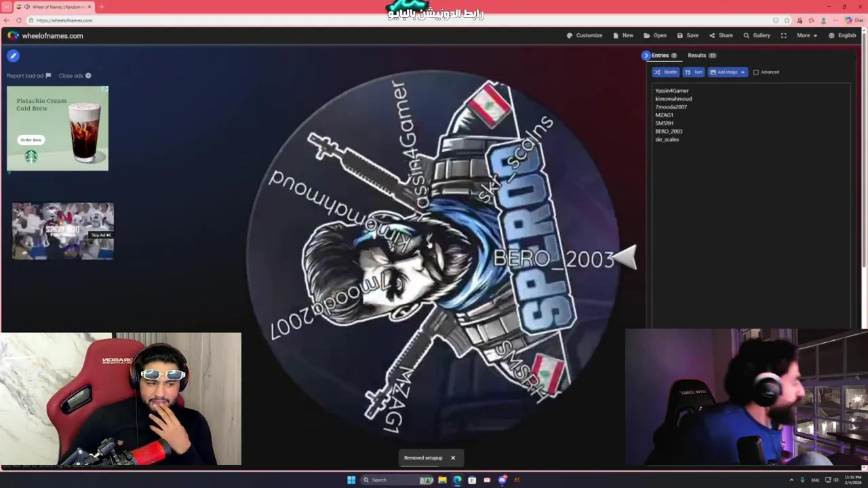This screenshot has height=488, width=868.
Task: Shuffle the entries
Action: coord(665,72)
